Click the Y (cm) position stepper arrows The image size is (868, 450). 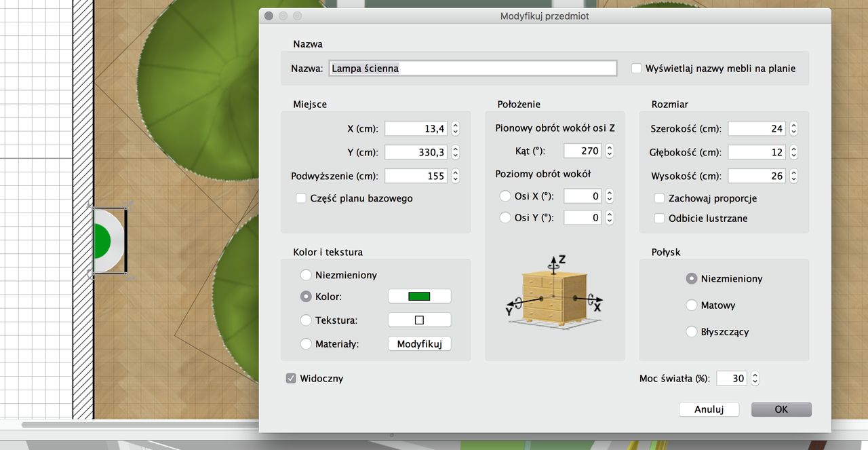click(455, 152)
